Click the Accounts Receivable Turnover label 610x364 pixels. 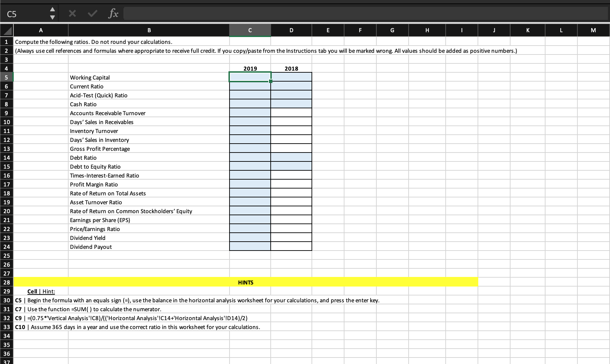[108, 113]
